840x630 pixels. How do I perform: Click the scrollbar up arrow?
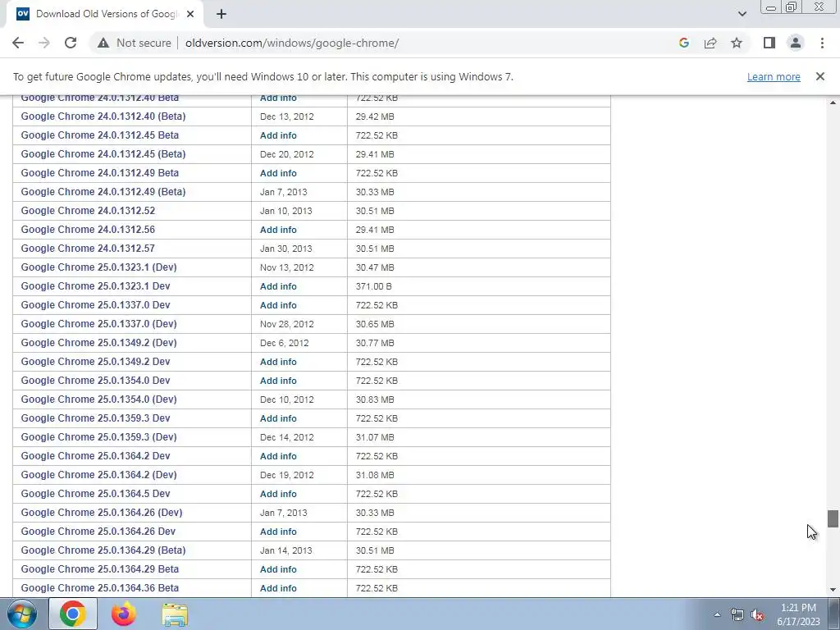833,103
